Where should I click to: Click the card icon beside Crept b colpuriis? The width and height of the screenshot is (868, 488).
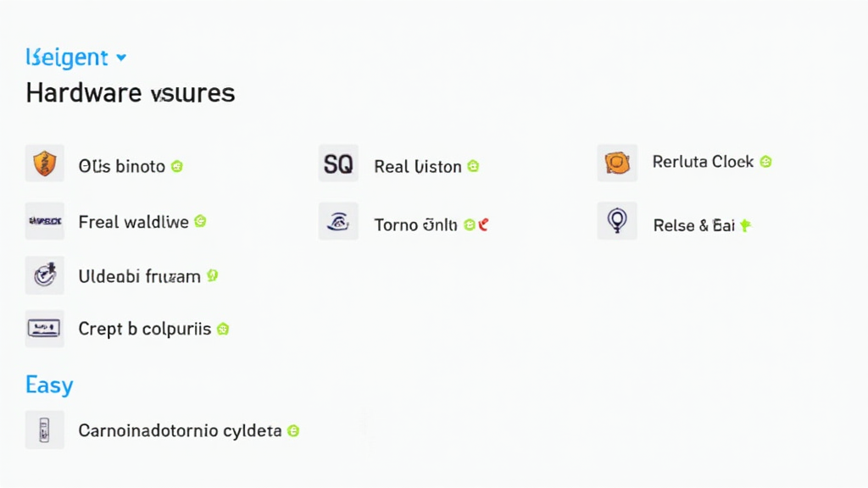tap(45, 328)
